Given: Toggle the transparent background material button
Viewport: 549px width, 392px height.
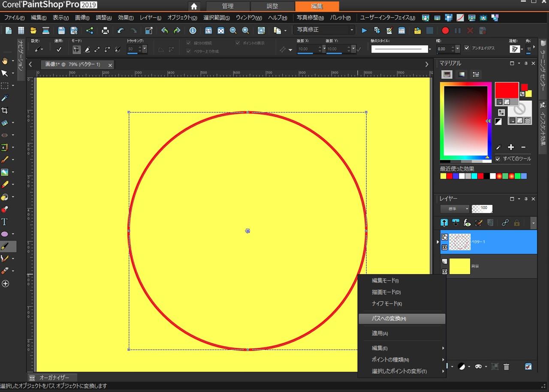Looking at the screenshot, I should (527, 121).
